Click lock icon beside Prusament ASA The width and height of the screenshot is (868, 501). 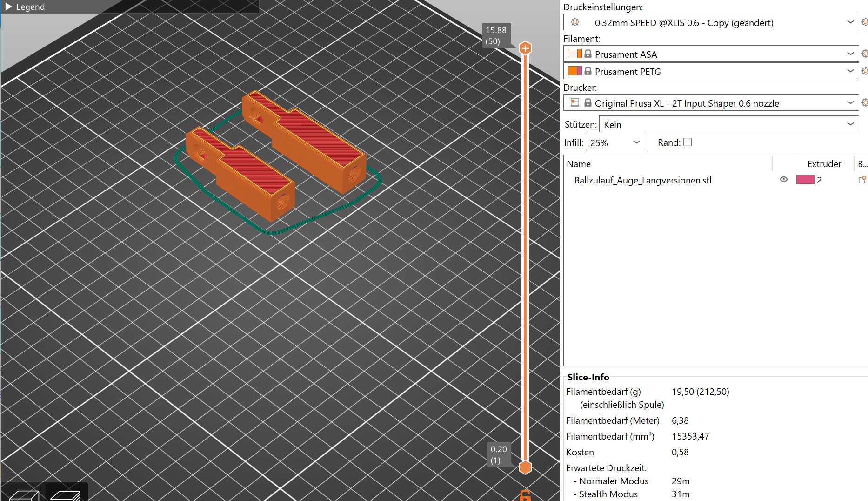coord(588,54)
